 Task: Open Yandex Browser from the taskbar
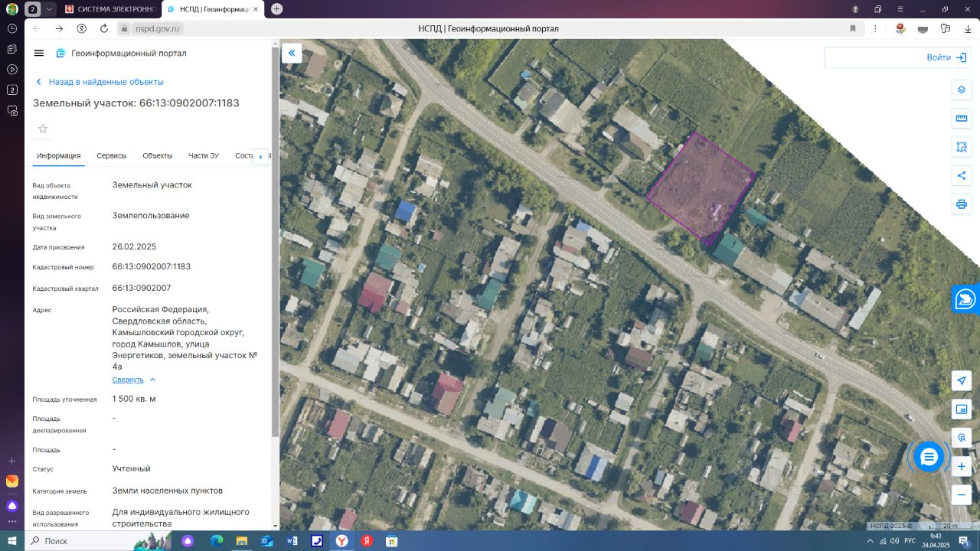point(342,541)
